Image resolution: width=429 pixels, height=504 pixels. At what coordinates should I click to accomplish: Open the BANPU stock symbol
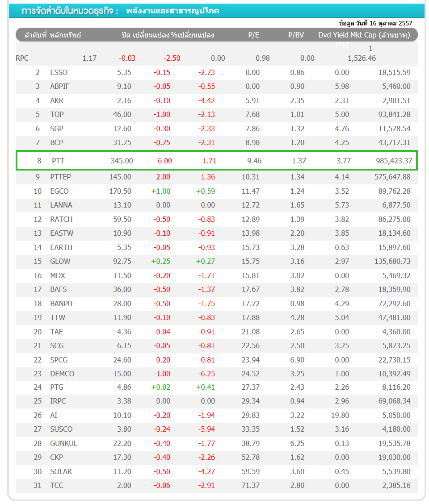pyautogui.click(x=61, y=304)
